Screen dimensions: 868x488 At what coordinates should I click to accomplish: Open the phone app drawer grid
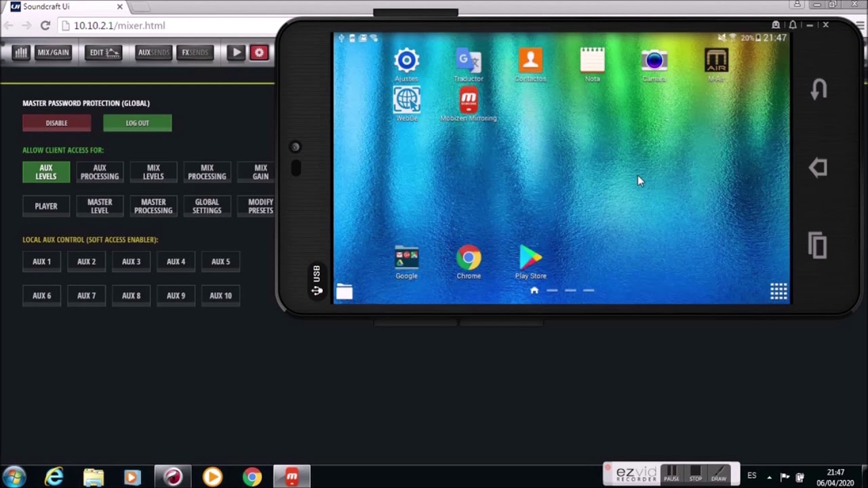point(778,291)
